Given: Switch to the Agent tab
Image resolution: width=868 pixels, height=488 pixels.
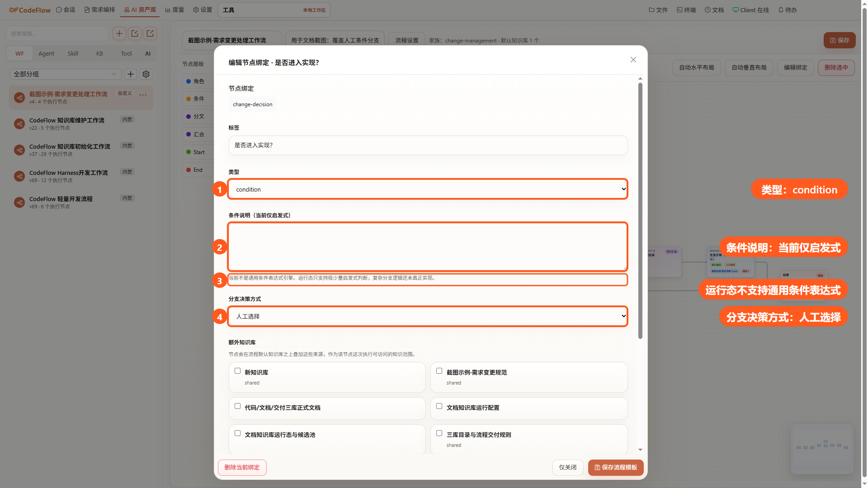Looking at the screenshot, I should 46,53.
